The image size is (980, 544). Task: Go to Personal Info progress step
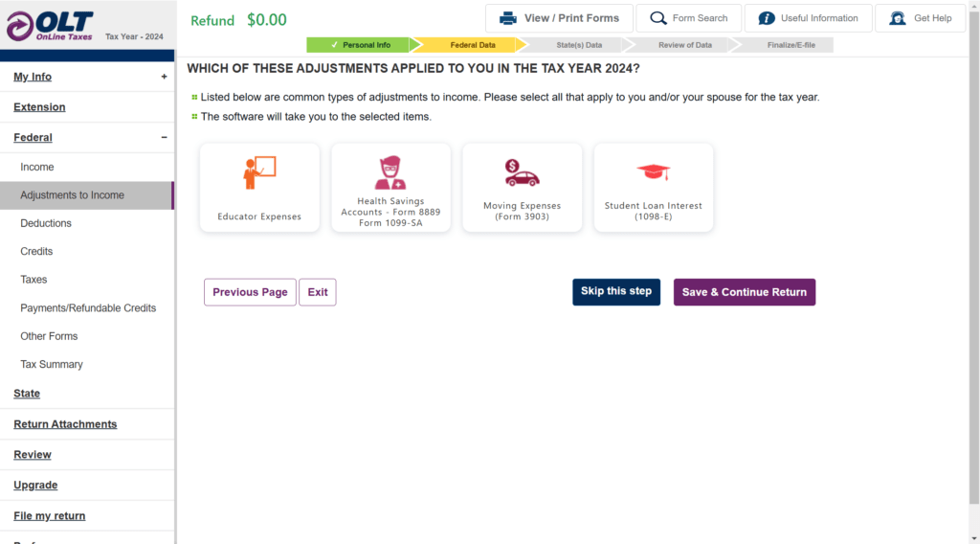point(360,45)
